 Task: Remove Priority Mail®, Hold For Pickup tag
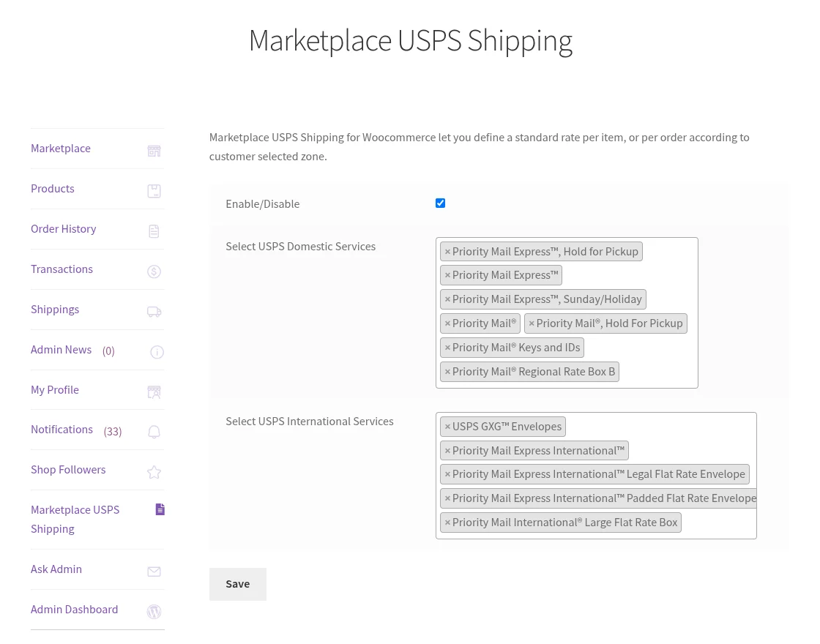[x=532, y=323]
